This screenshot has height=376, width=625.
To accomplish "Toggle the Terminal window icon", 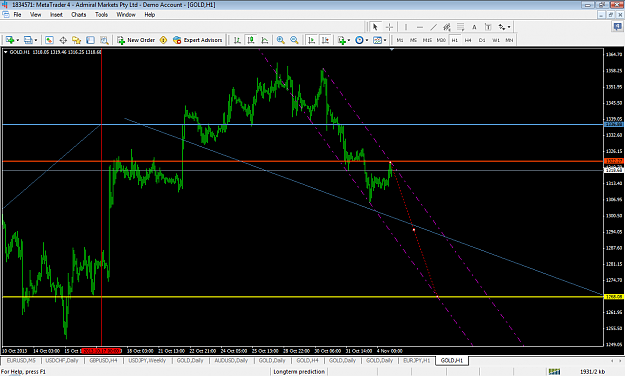I will pyautogui.click(x=90, y=40).
